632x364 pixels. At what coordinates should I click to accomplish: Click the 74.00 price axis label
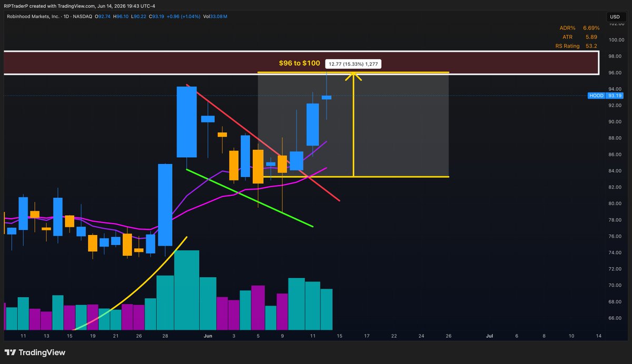(x=616, y=252)
